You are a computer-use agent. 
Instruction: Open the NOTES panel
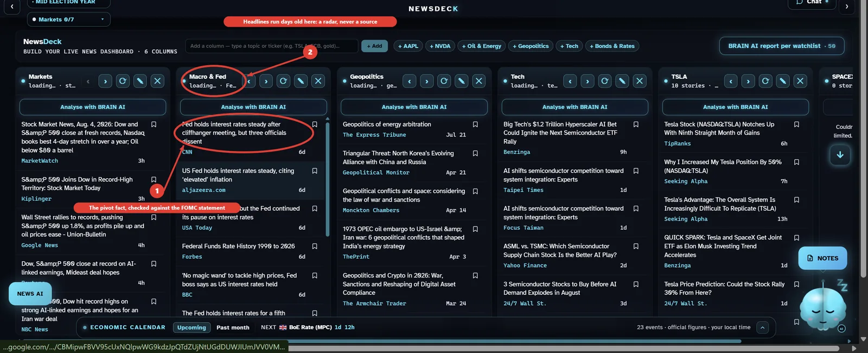pyautogui.click(x=822, y=259)
